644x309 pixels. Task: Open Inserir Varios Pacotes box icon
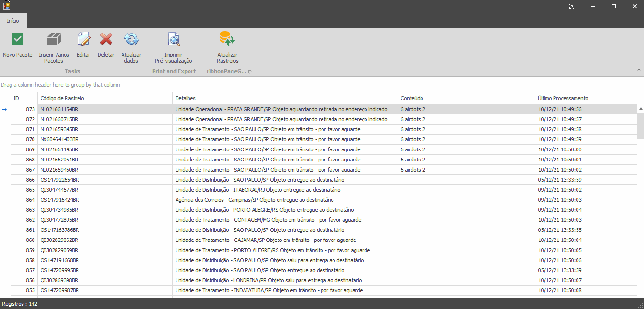pyautogui.click(x=54, y=39)
